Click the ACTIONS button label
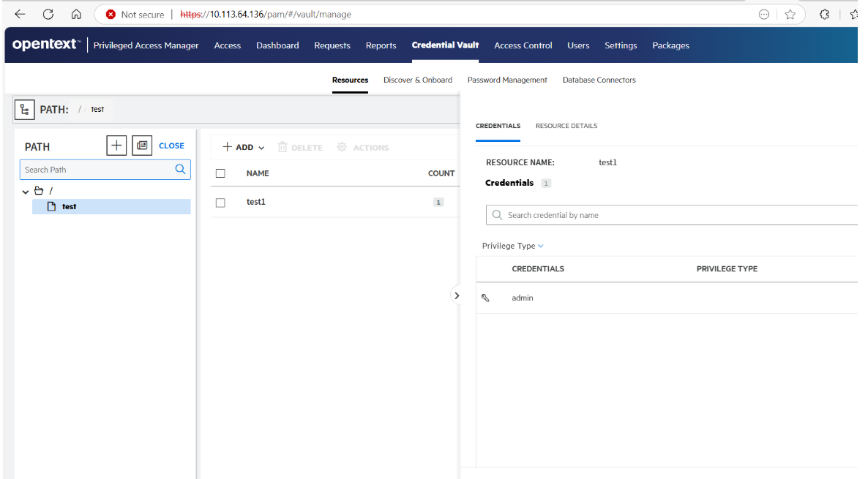Image resolution: width=868 pixels, height=479 pixels. point(371,148)
